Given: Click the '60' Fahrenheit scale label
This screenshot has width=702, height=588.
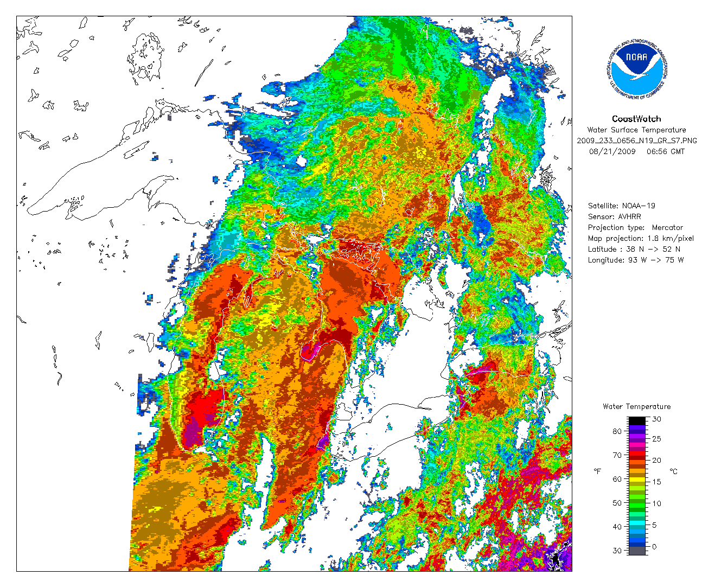Looking at the screenshot, I should 617,480.
